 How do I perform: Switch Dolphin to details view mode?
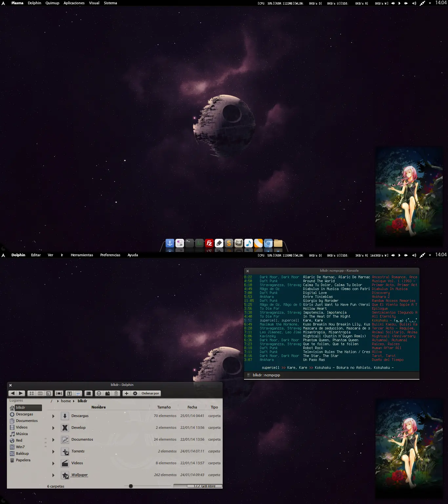pyautogui.click(x=48, y=393)
